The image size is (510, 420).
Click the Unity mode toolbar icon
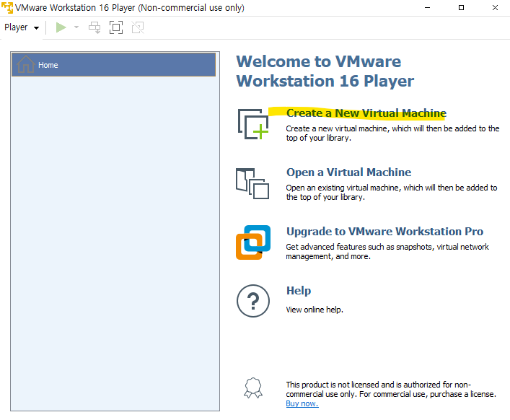point(138,27)
